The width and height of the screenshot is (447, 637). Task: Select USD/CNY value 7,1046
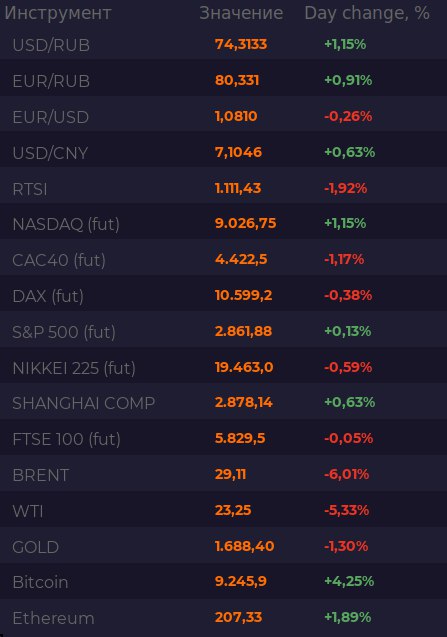click(x=238, y=152)
